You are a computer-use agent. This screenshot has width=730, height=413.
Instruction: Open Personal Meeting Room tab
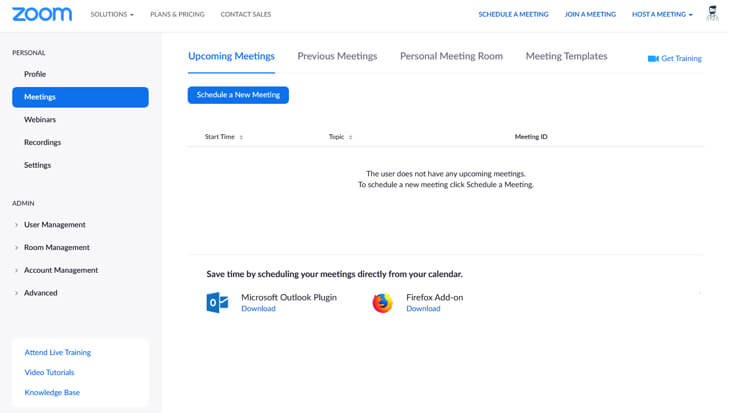point(451,56)
